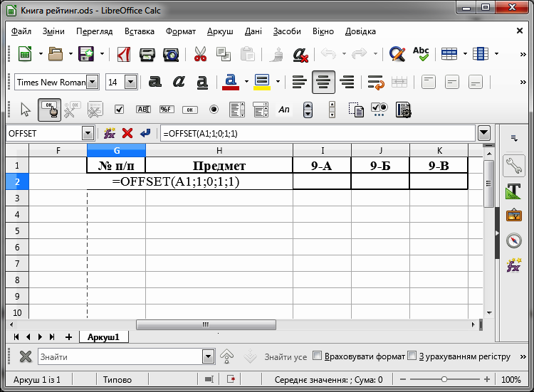Open Print Preview icon
Viewport: 534px width, 392px height.
point(171,54)
